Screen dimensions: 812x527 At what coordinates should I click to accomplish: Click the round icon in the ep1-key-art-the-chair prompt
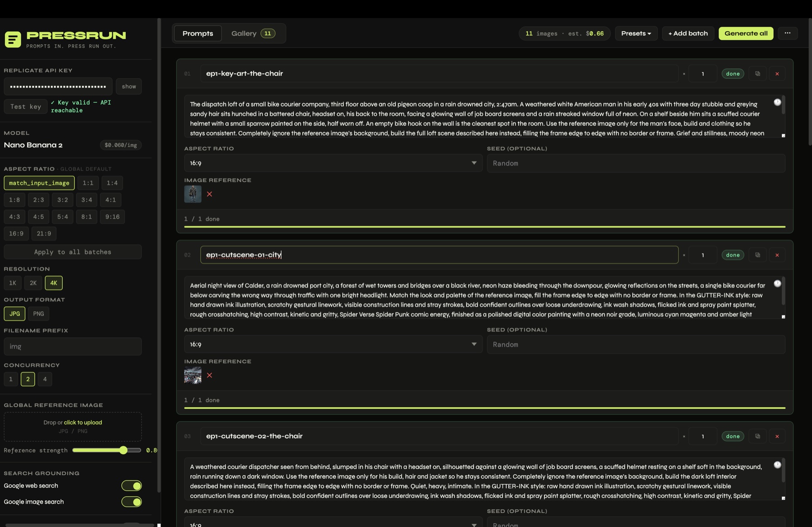point(777,102)
